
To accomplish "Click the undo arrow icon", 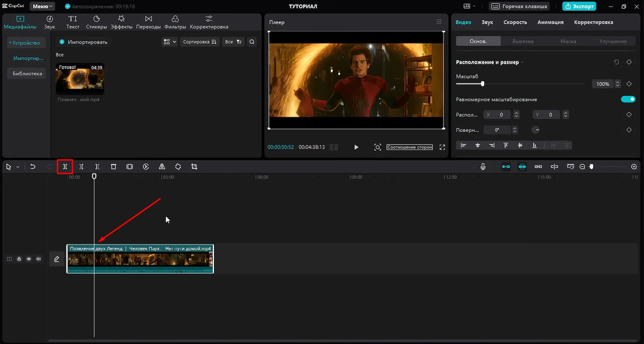I will 33,166.
